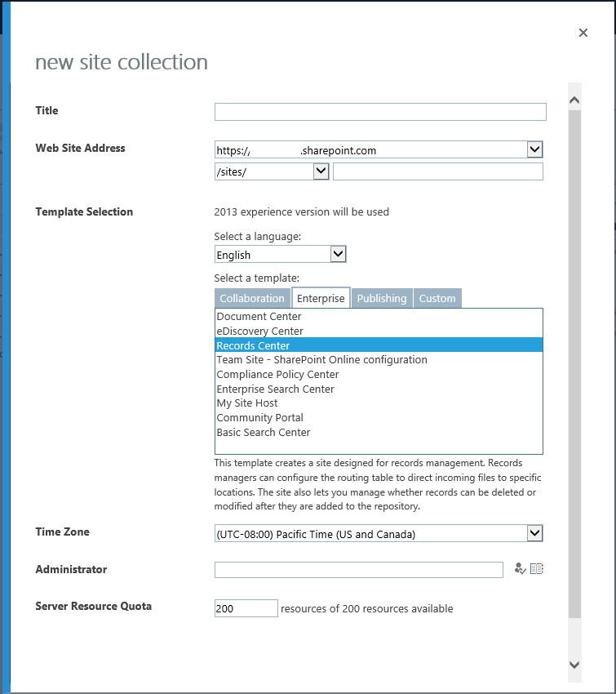Click the Check Names icon beside Administrator
The image size is (616, 694).
click(x=520, y=569)
